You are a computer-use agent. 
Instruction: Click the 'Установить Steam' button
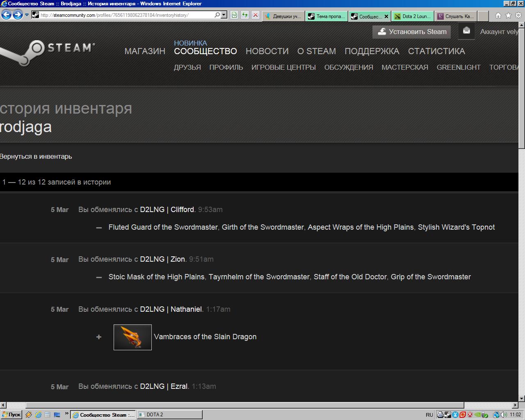point(411,32)
